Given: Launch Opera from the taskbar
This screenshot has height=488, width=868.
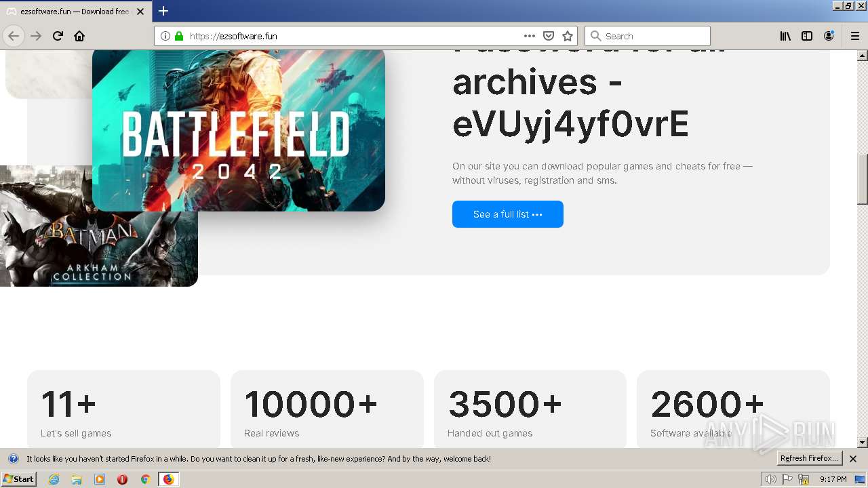Looking at the screenshot, I should [x=122, y=479].
